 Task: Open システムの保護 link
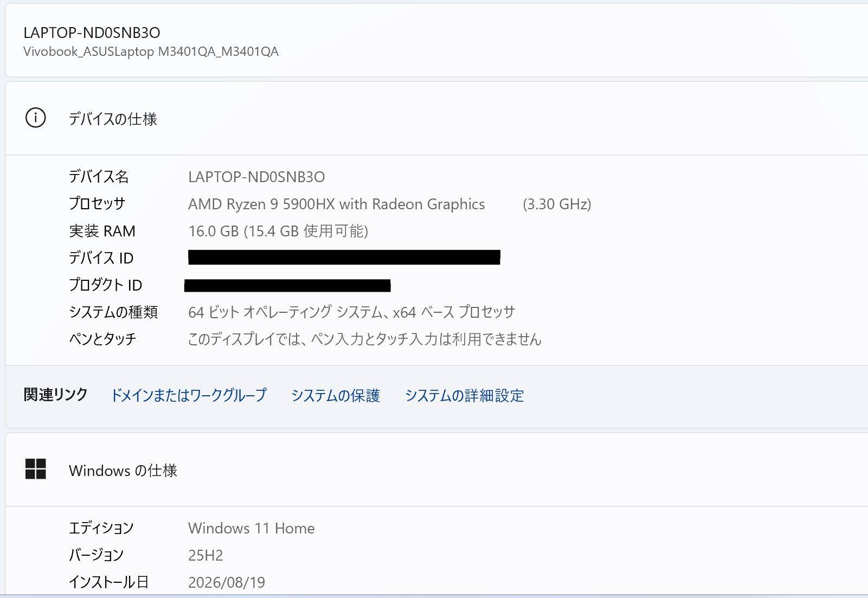click(336, 395)
